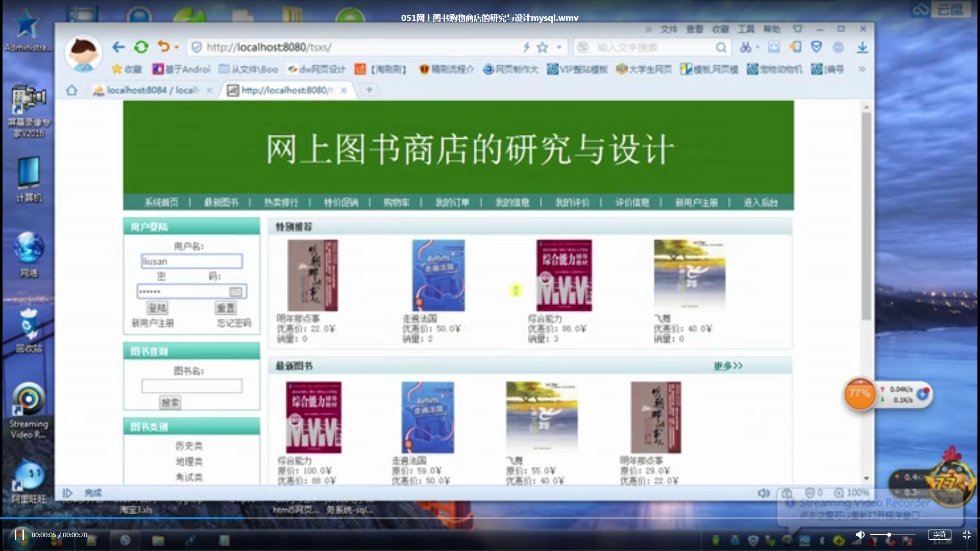Screen dimensions: 980x551
Task: Click 最新图书 in site navigation
Action: pyautogui.click(x=221, y=203)
